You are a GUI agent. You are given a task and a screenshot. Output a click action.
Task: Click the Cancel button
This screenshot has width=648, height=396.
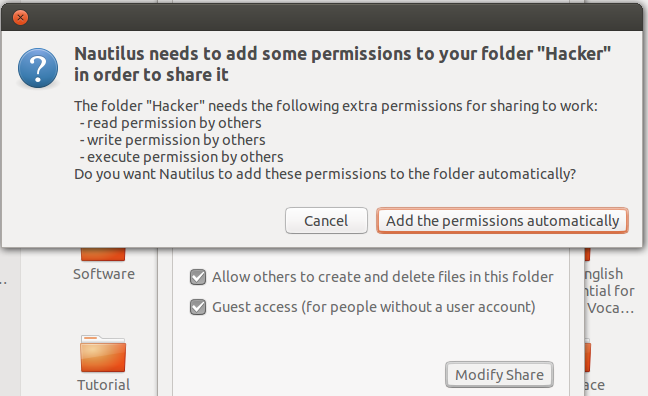click(x=326, y=221)
